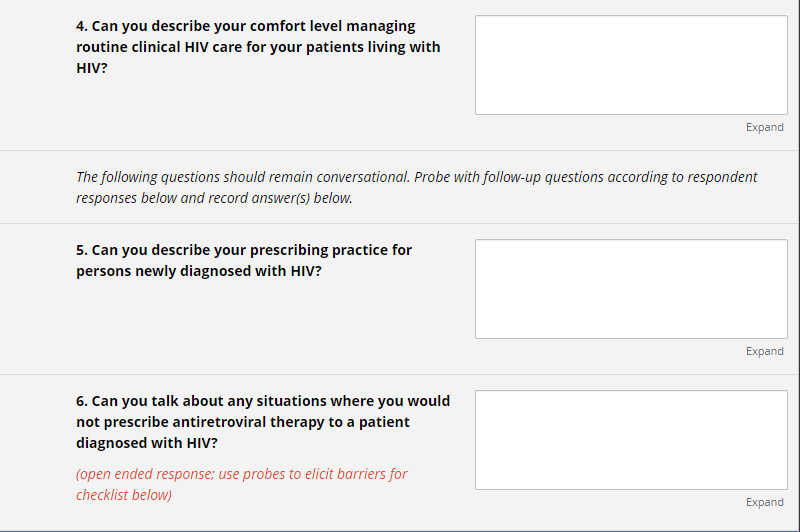
Task: Click the text area for question 6
Action: 631,440
